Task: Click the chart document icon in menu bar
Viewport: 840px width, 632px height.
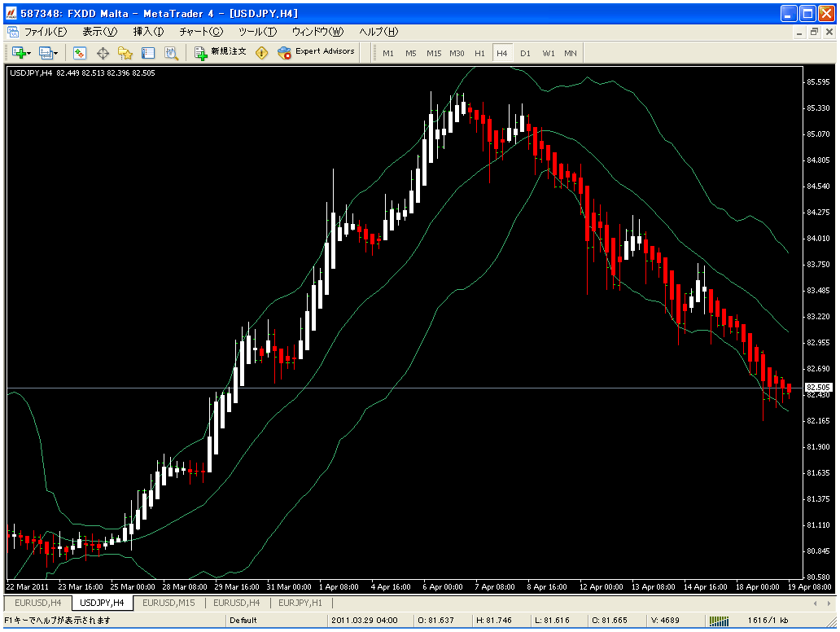Action: (x=13, y=32)
